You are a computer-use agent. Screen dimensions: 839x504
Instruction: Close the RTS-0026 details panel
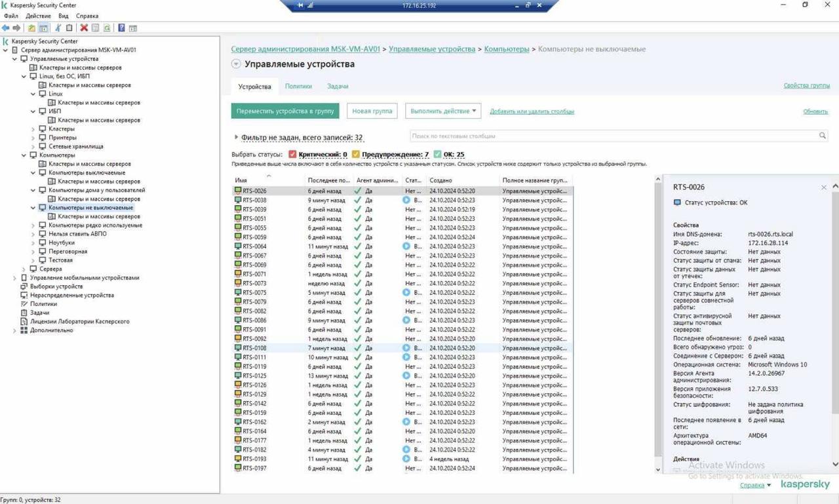pos(823,187)
